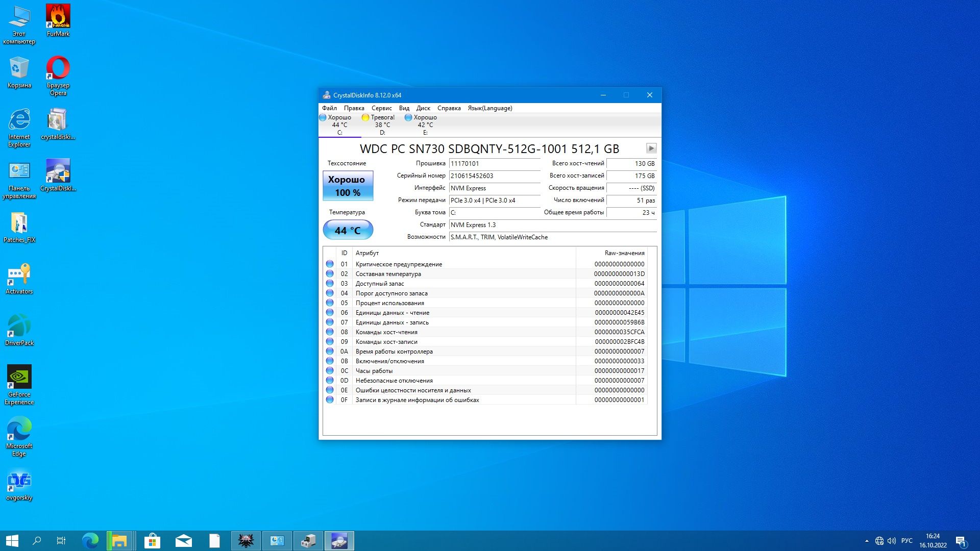Select the Activators desktop icon
The width and height of the screenshot is (980, 551).
[19, 278]
